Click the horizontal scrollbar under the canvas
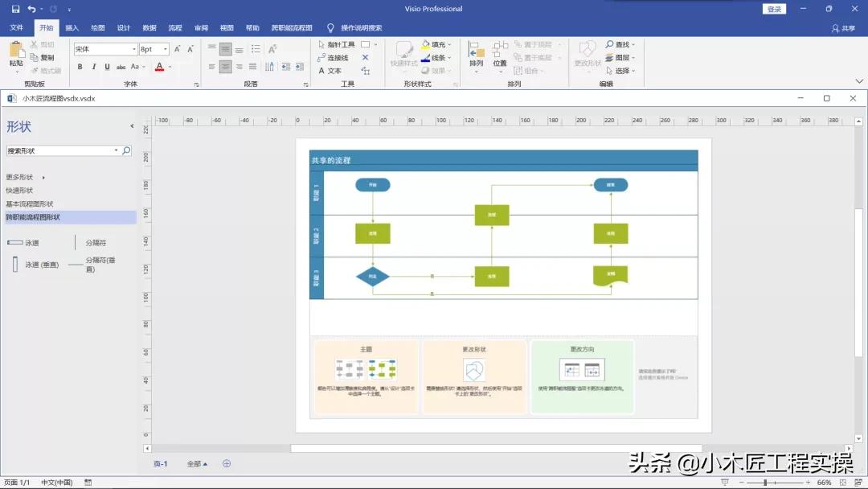The width and height of the screenshot is (868, 489). [496, 448]
